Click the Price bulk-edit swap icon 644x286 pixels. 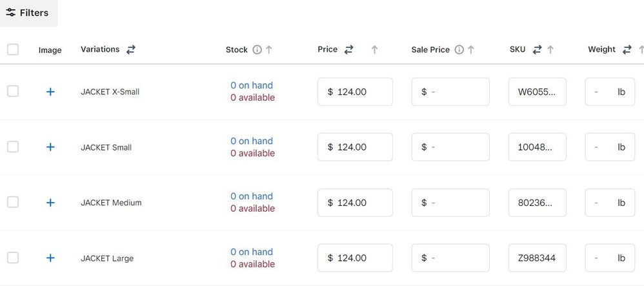pos(349,49)
